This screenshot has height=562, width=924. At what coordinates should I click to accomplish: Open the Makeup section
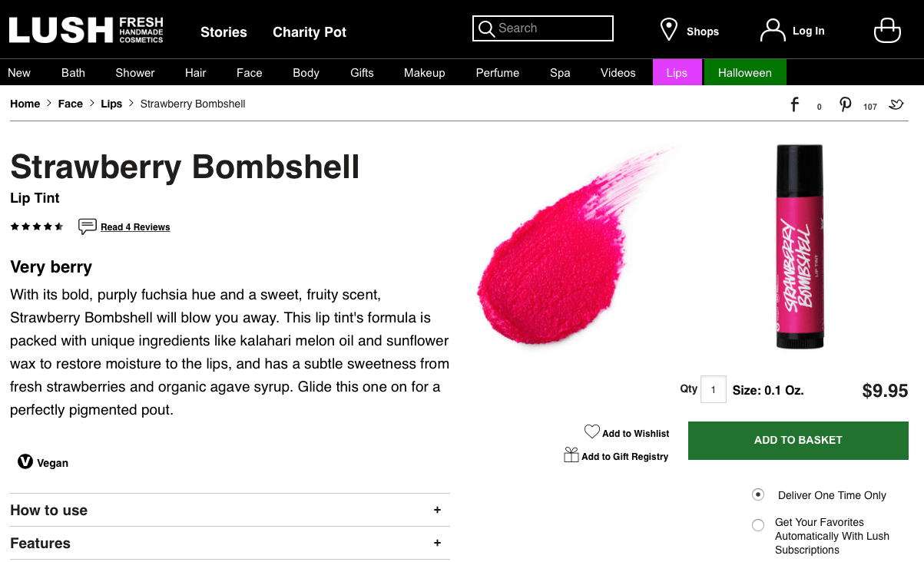[x=424, y=72]
